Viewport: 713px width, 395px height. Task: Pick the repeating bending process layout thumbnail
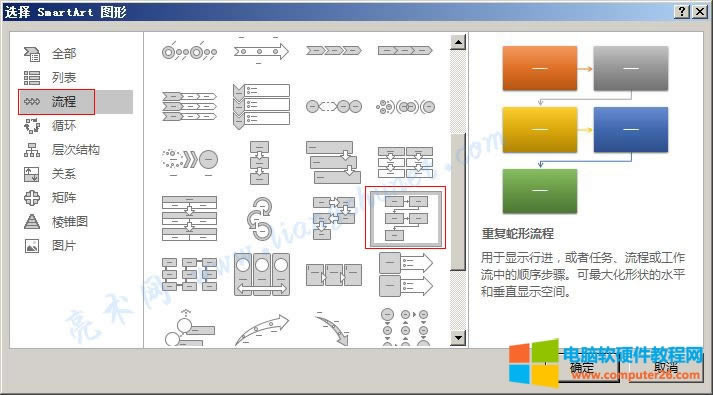click(x=406, y=218)
